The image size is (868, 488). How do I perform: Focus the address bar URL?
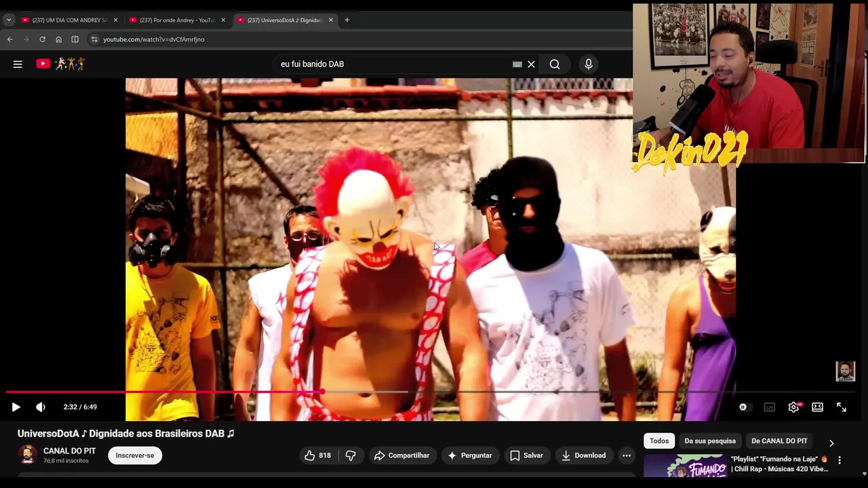(154, 39)
